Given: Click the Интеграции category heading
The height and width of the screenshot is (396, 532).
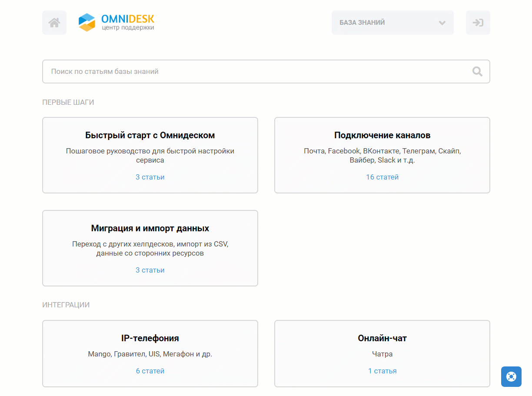Looking at the screenshot, I should 66,305.
